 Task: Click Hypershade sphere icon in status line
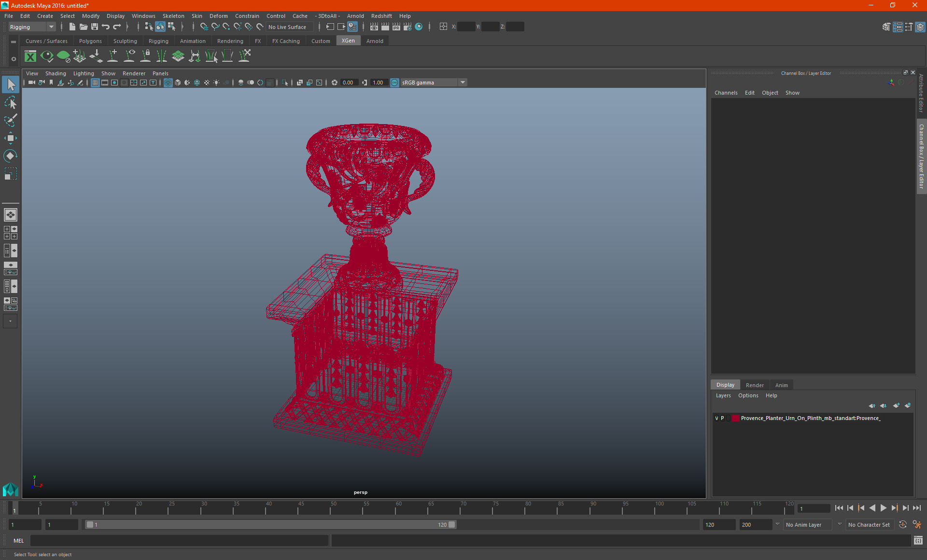[x=419, y=27]
